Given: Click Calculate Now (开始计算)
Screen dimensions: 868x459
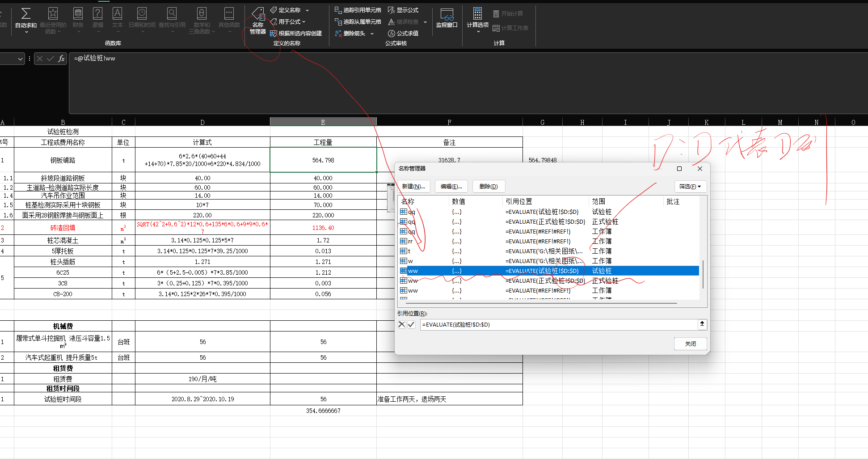Looking at the screenshot, I should (508, 14).
